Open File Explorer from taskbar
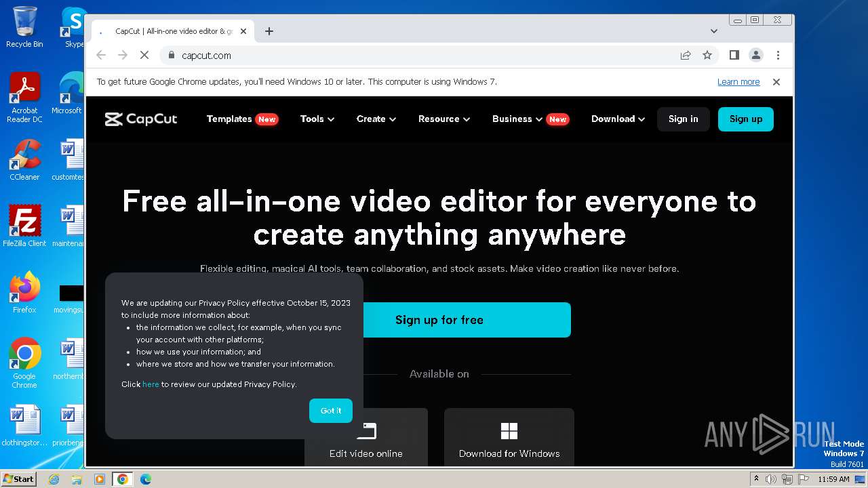Viewport: 868px width, 488px height. [x=77, y=479]
